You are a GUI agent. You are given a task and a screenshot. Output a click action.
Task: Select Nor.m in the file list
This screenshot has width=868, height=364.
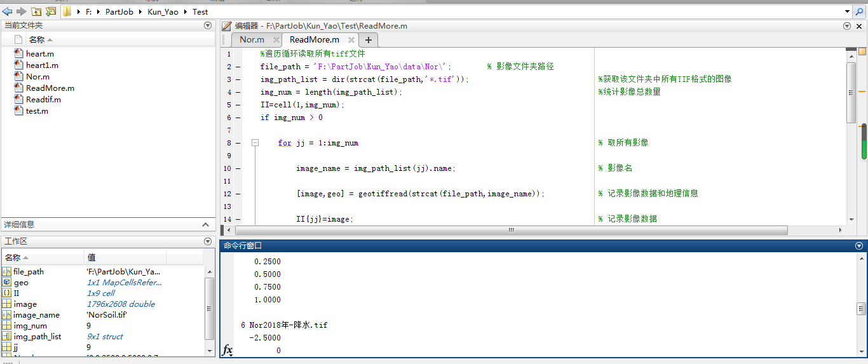coord(37,77)
